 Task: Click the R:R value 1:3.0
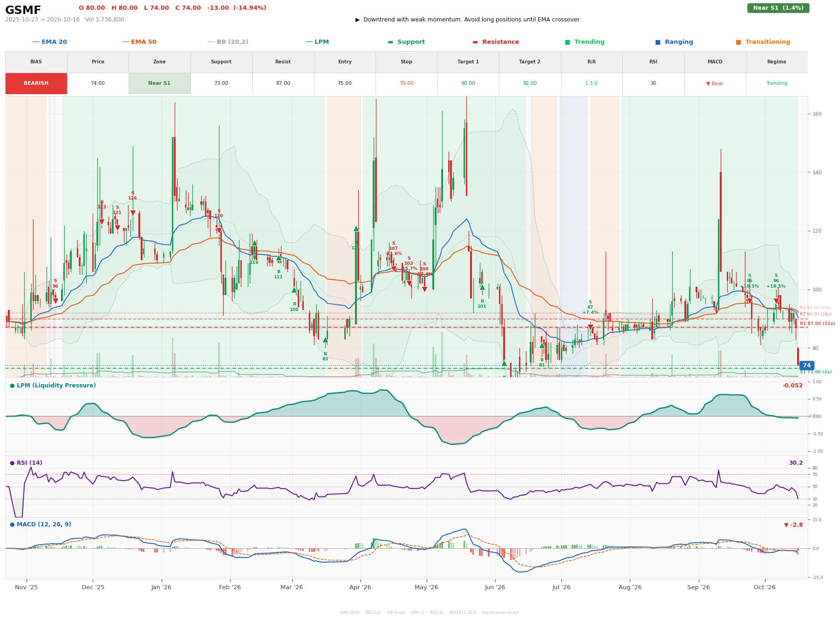tap(591, 83)
